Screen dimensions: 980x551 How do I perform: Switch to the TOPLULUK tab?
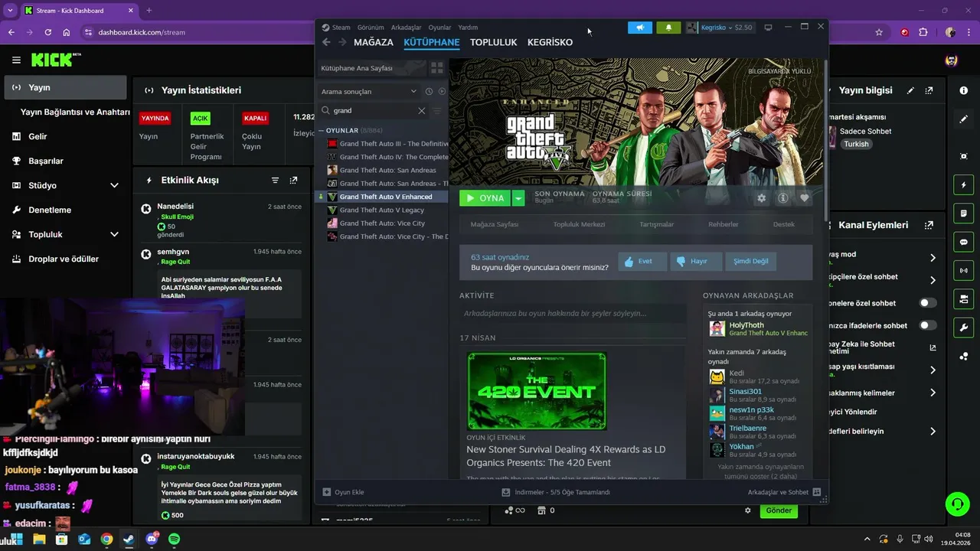494,42
